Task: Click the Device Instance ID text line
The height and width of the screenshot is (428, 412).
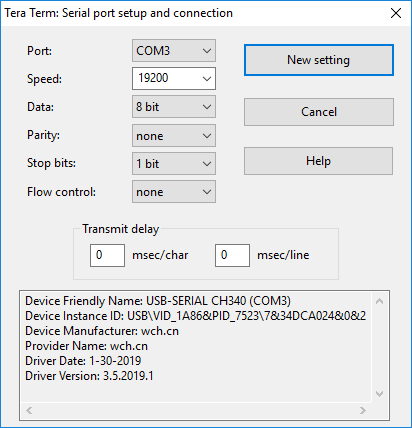Action: pyautogui.click(x=196, y=316)
